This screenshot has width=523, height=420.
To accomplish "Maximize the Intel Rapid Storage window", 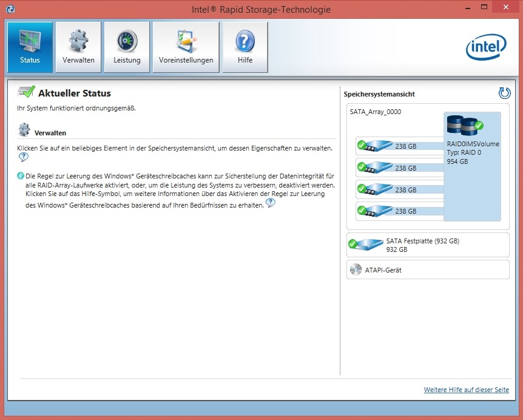I will (484, 7).
